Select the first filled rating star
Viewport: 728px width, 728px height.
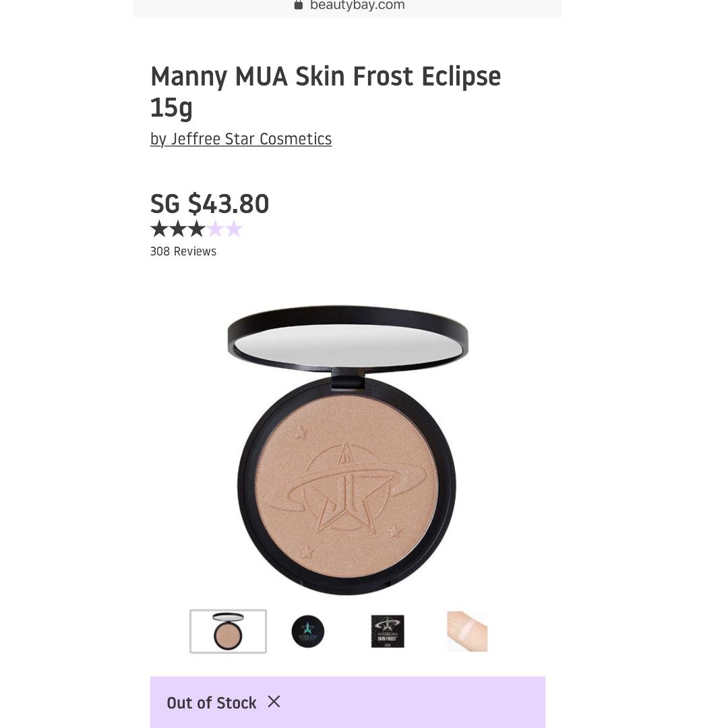[158, 229]
